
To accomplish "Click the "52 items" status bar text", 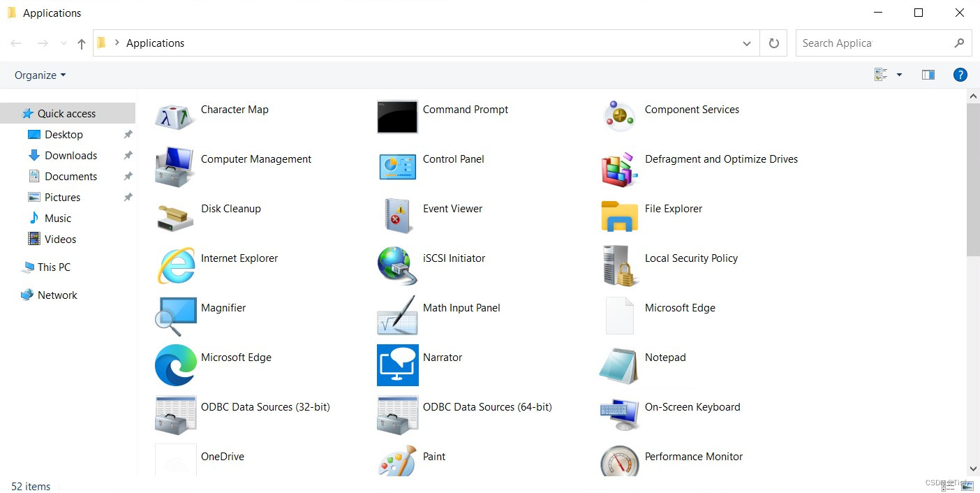I will point(31,487).
